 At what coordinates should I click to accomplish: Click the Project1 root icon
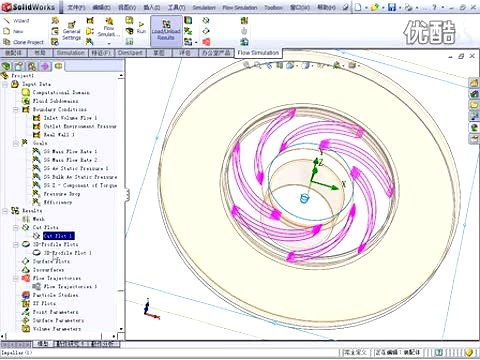[5, 76]
